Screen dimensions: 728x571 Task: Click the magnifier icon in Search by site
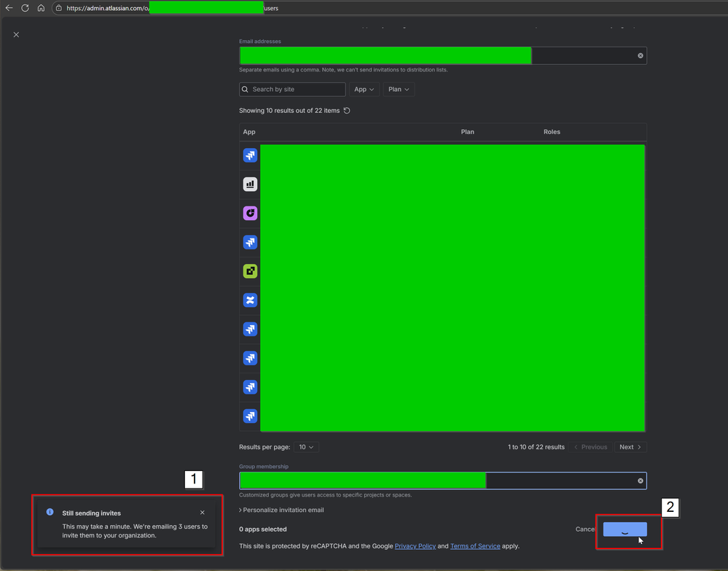[x=245, y=89]
